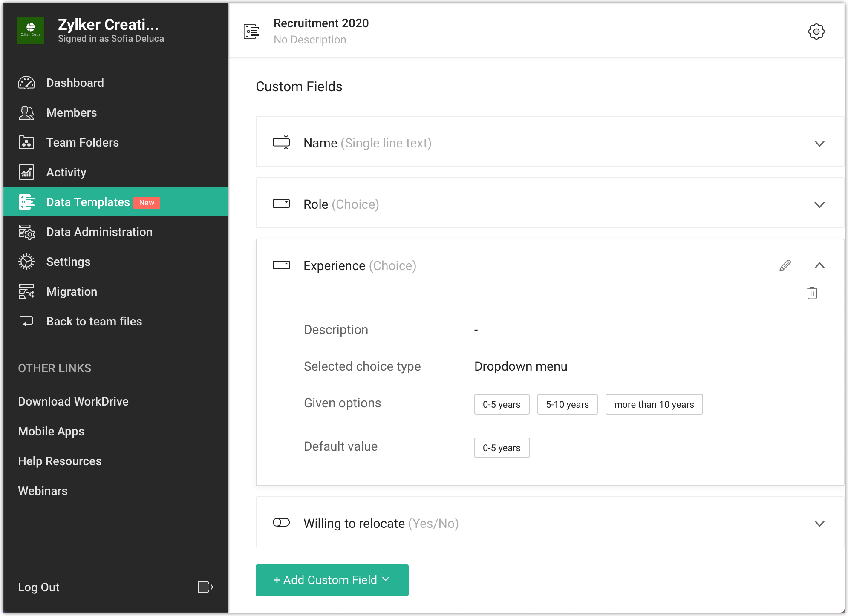Click Help Resources link
The height and width of the screenshot is (616, 848).
(x=60, y=461)
